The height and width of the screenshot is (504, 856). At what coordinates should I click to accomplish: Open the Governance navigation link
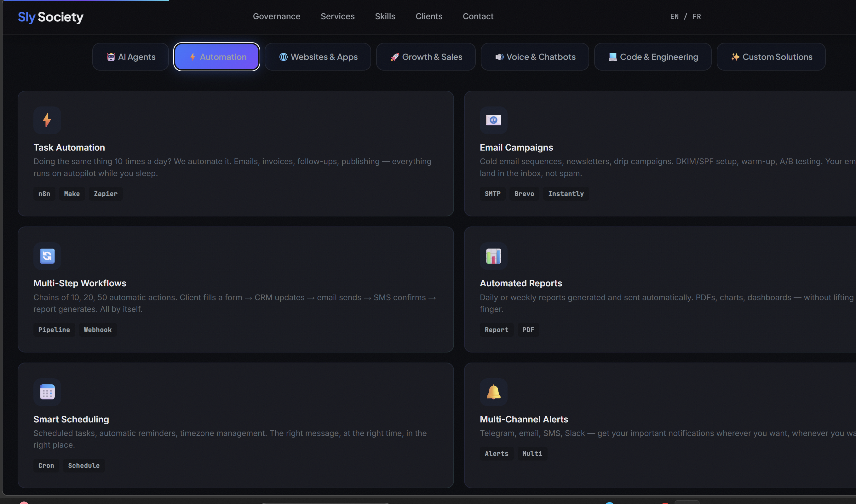(x=277, y=16)
